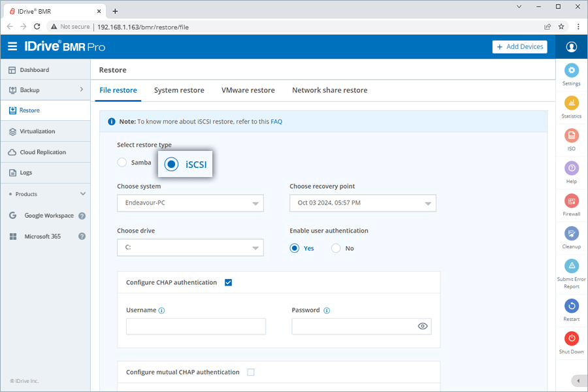
Task: Select the Samba restore type
Action: point(122,163)
